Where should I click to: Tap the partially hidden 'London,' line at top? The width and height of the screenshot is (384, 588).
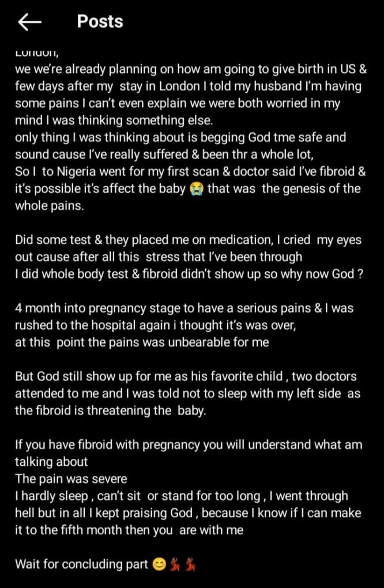(37, 53)
